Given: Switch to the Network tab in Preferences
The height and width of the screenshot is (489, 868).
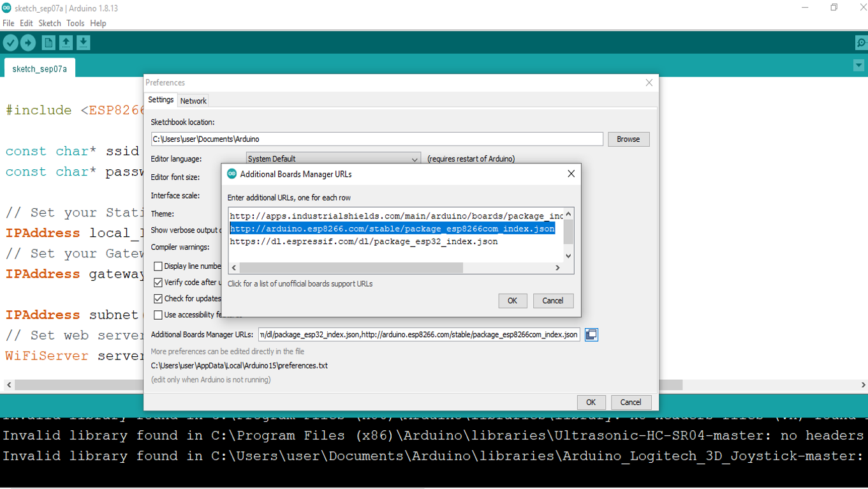Looking at the screenshot, I should [193, 101].
